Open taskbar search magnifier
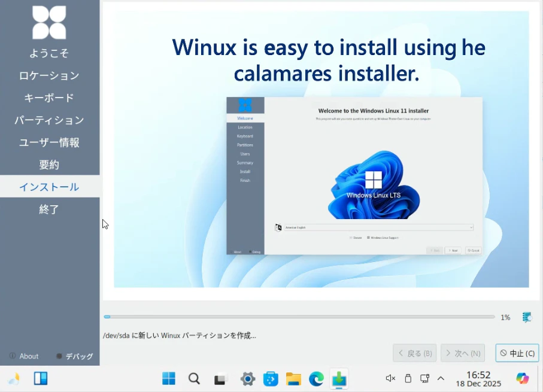543x392 pixels. 194,378
